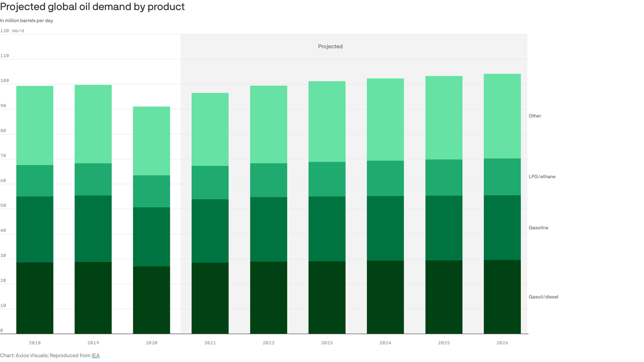Click the 2020 bar showing demand dip

[151, 217]
